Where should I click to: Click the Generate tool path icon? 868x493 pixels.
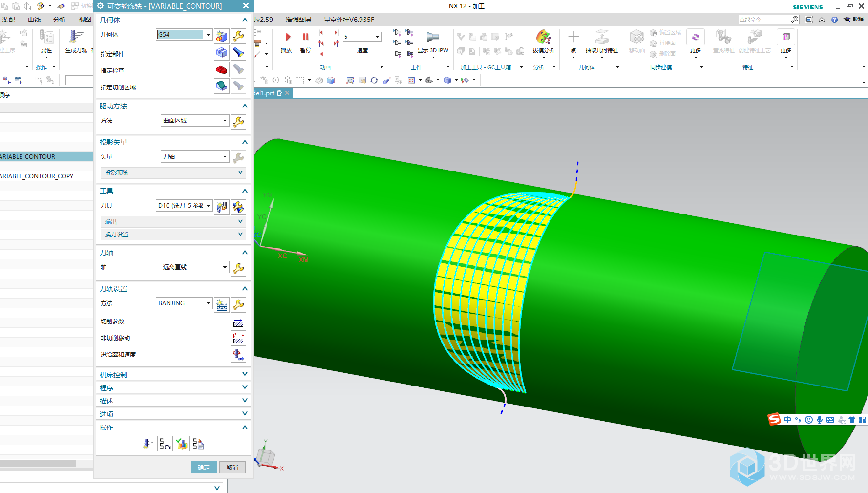click(x=148, y=444)
